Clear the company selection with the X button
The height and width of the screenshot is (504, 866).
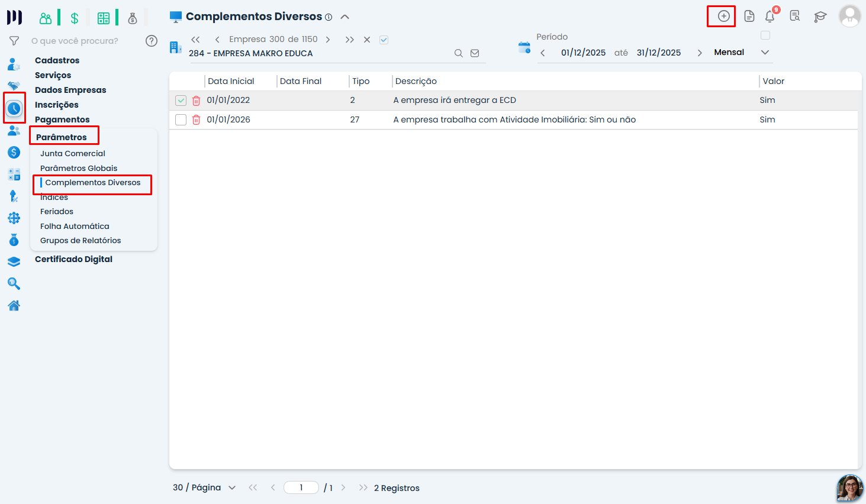tap(367, 40)
